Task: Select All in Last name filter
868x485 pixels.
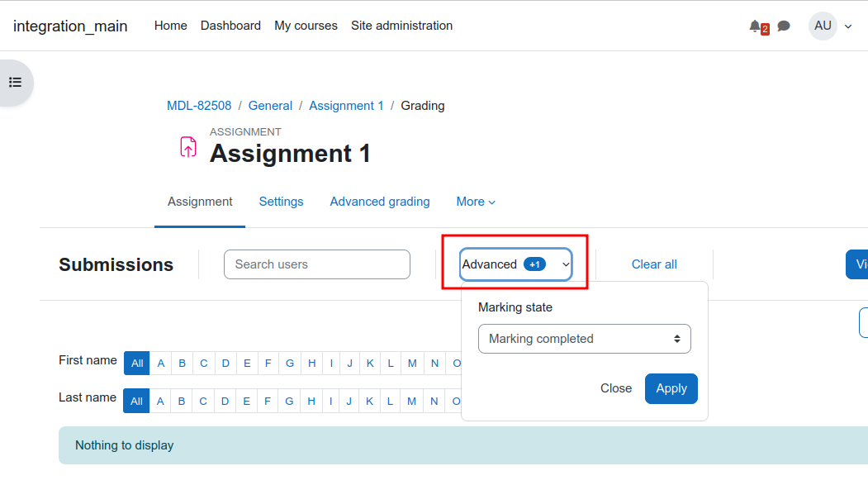Action: [x=136, y=401]
